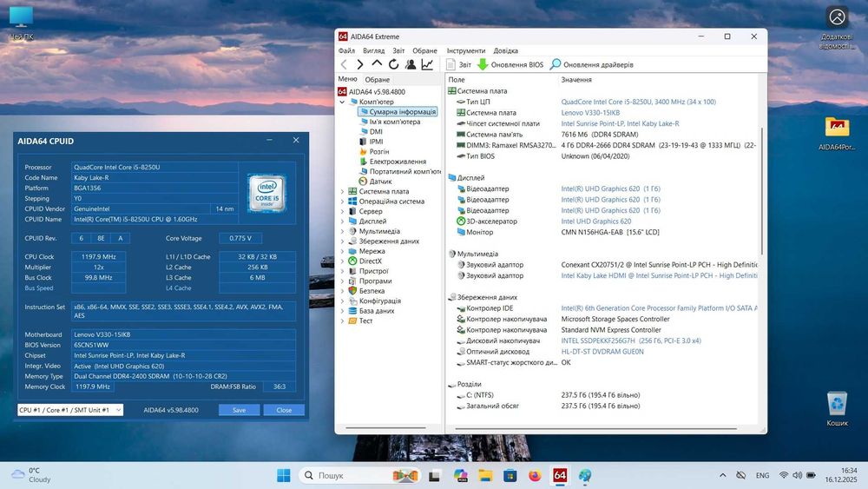Collapse the Комп'ютер tree node
This screenshot has height=489, width=868.
(x=342, y=102)
